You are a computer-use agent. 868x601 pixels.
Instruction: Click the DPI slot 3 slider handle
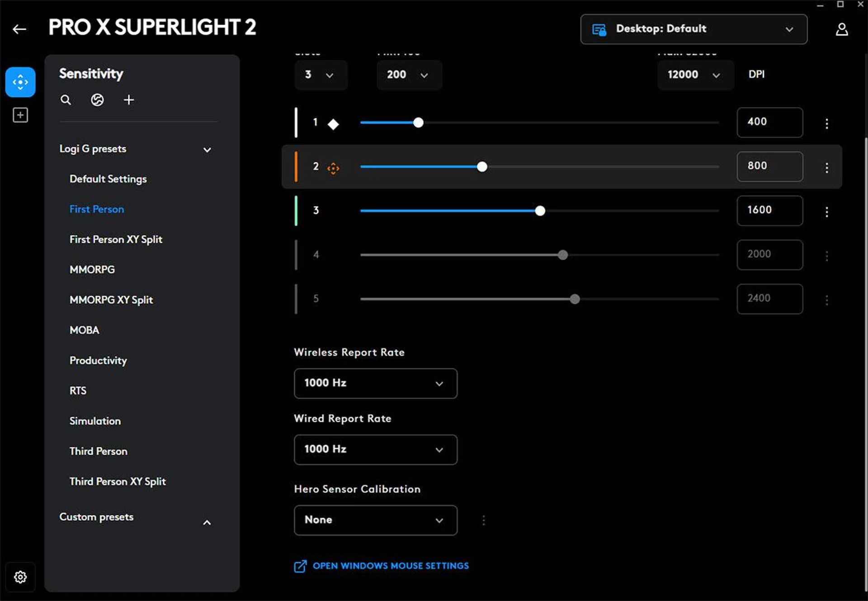(x=540, y=211)
